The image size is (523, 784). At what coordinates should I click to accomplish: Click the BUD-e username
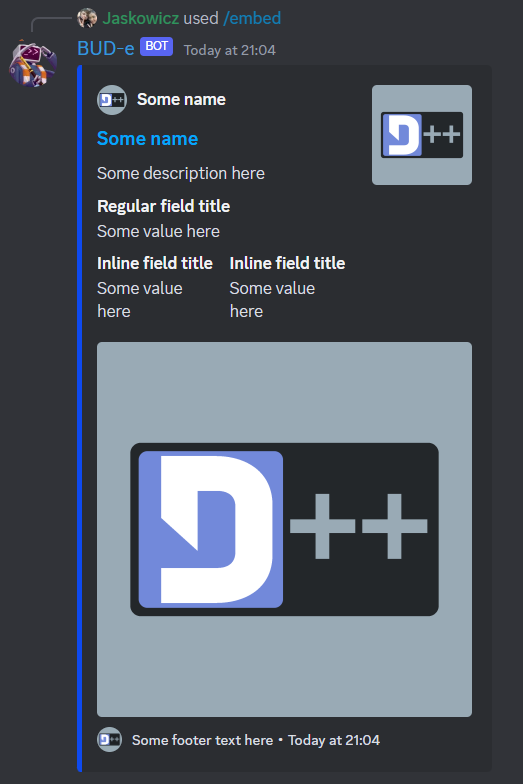106,48
